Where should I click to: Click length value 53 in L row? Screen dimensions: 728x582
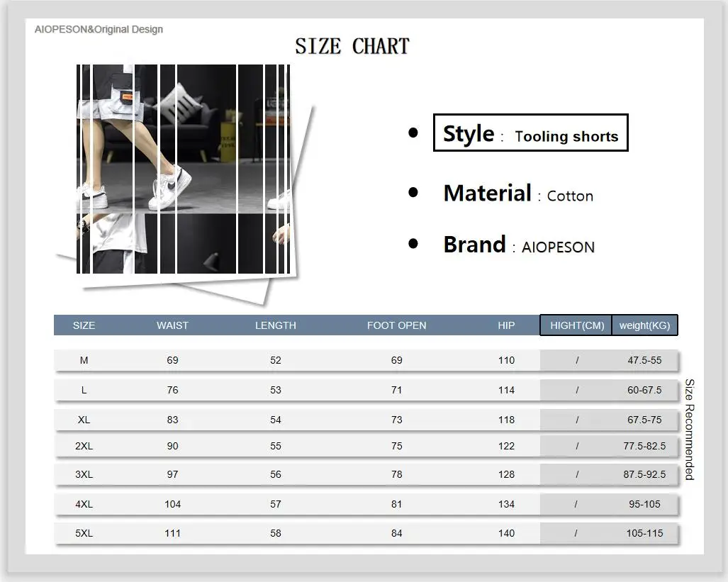(276, 390)
